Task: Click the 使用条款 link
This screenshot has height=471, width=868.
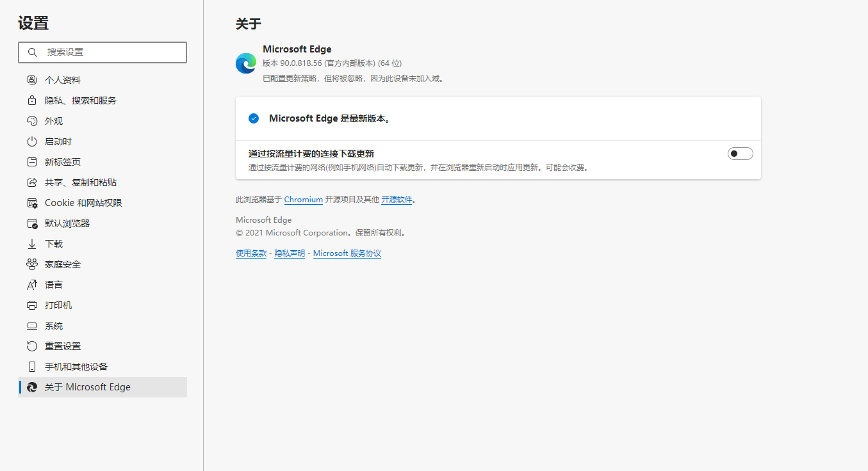Action: click(250, 253)
